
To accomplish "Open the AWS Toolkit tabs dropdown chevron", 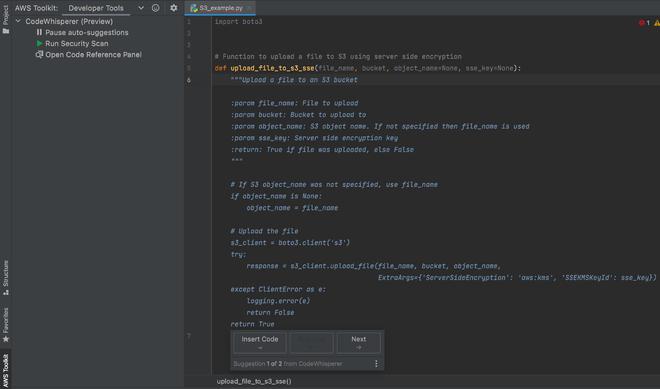I will [x=141, y=8].
